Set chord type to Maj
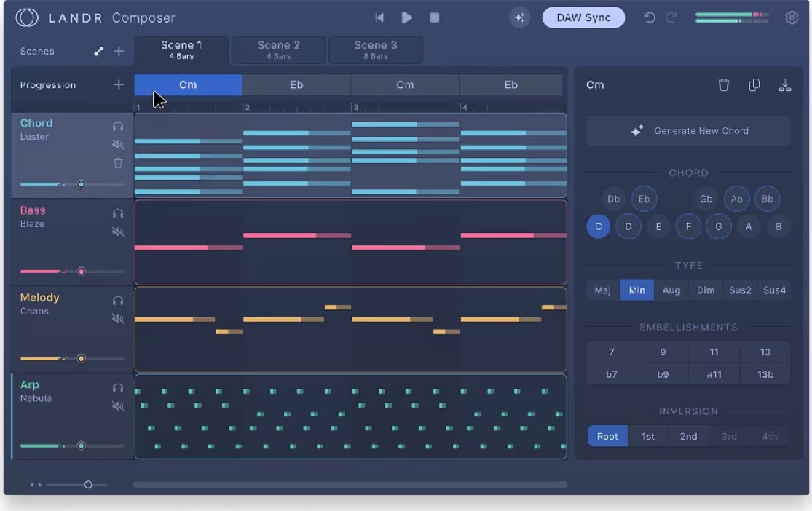 [602, 290]
